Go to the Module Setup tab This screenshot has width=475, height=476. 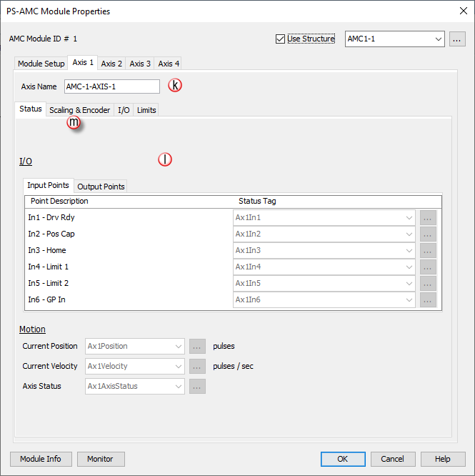41,64
